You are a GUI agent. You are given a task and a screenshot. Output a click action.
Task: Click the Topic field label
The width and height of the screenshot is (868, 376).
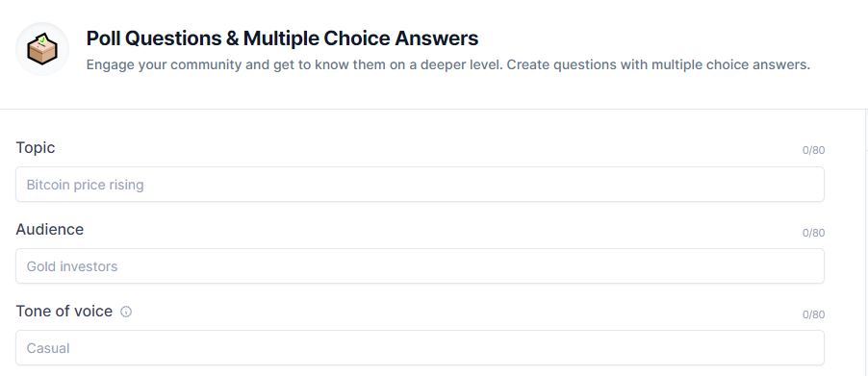(x=36, y=148)
